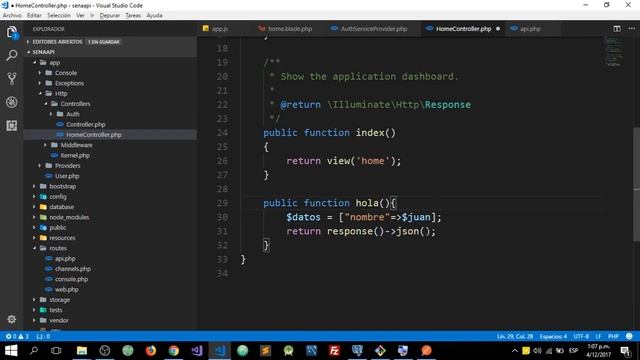Open the Archivo menu

12,16
